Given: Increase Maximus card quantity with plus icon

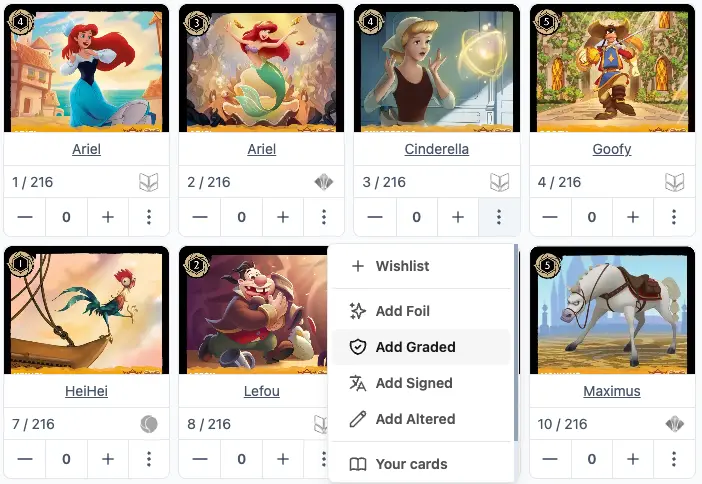Looking at the screenshot, I should click(x=633, y=459).
